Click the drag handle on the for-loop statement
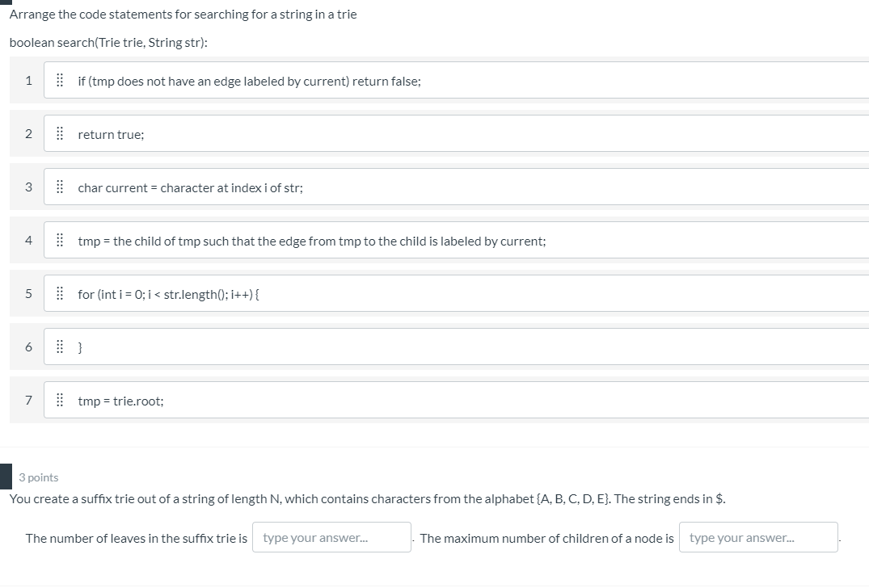This screenshot has width=869, height=588. coord(59,293)
